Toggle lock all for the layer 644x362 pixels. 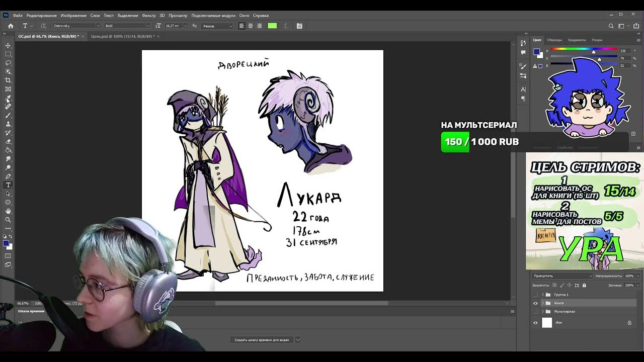click(585, 285)
